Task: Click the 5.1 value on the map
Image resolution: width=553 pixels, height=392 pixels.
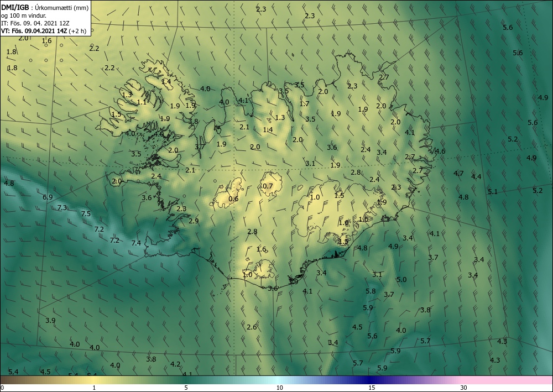Action: click(x=493, y=192)
